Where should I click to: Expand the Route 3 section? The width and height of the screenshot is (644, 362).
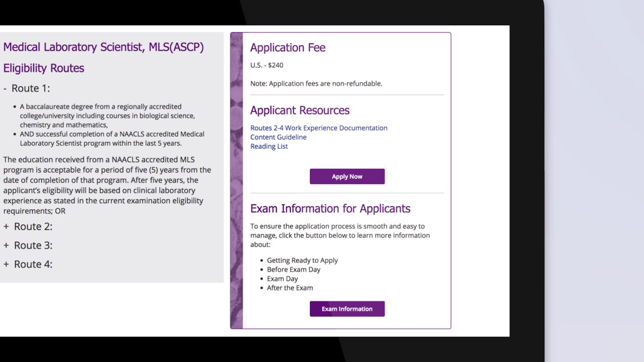(x=28, y=245)
